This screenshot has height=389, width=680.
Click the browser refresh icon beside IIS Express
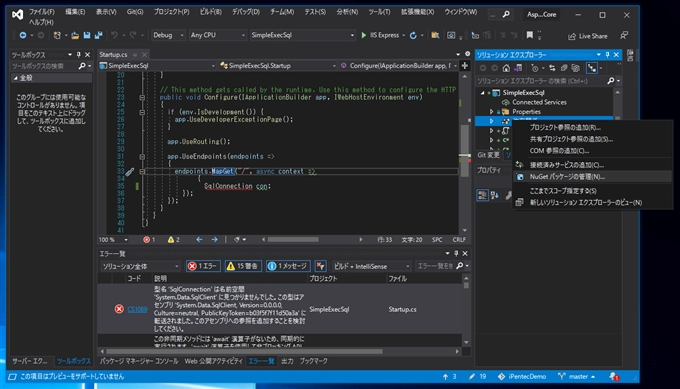click(413, 35)
